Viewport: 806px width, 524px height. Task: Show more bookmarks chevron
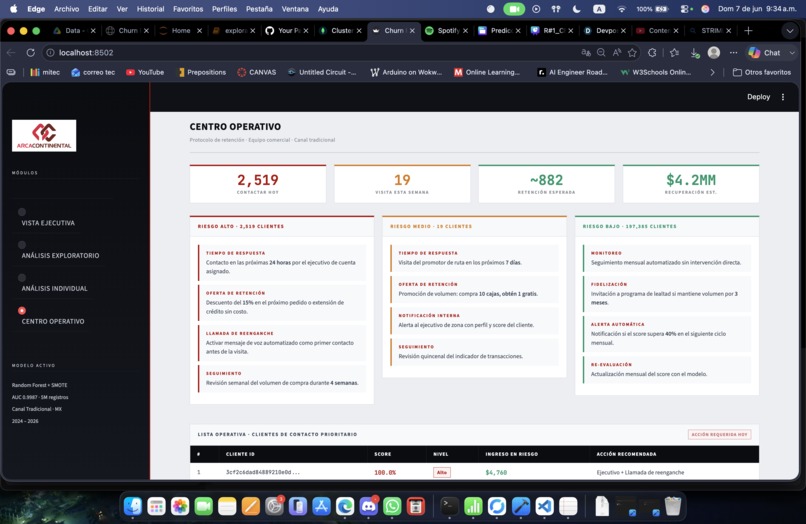pyautogui.click(x=712, y=73)
